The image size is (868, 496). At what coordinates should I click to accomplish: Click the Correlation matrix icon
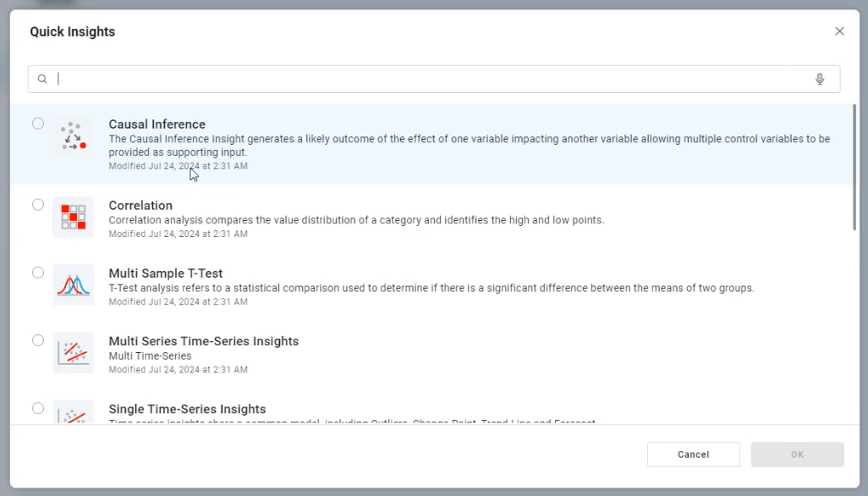point(73,218)
